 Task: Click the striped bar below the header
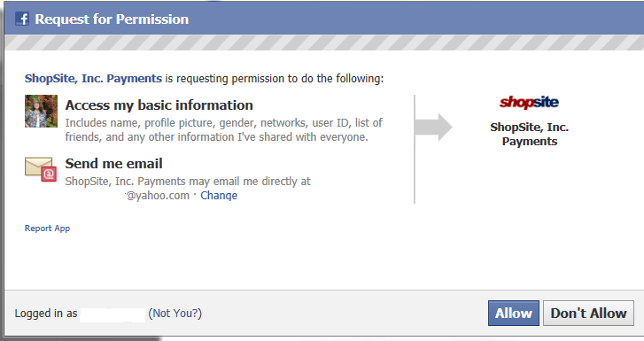click(x=324, y=43)
